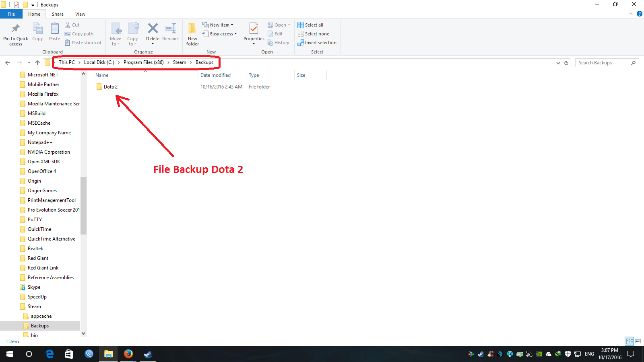Image resolution: width=644 pixels, height=362 pixels.
Task: Select appcache folder under Steam
Action: point(37,316)
